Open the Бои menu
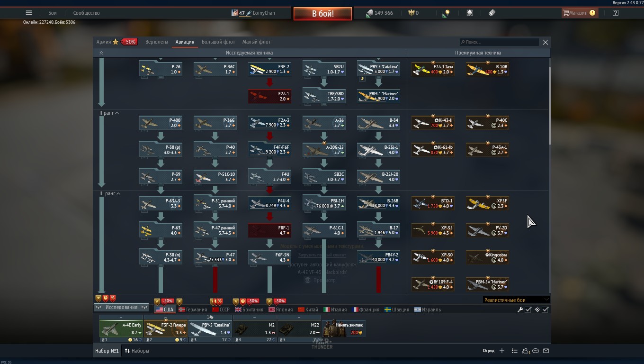This screenshot has height=364, width=644. click(53, 13)
